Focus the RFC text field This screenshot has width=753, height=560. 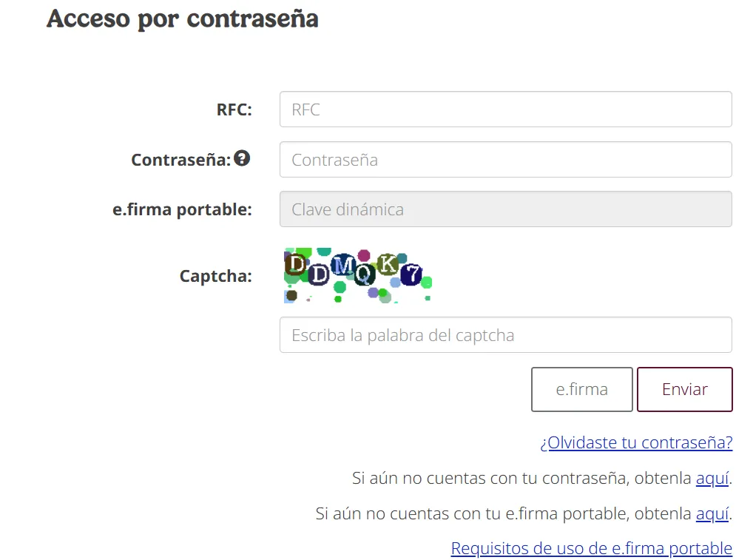pos(505,109)
